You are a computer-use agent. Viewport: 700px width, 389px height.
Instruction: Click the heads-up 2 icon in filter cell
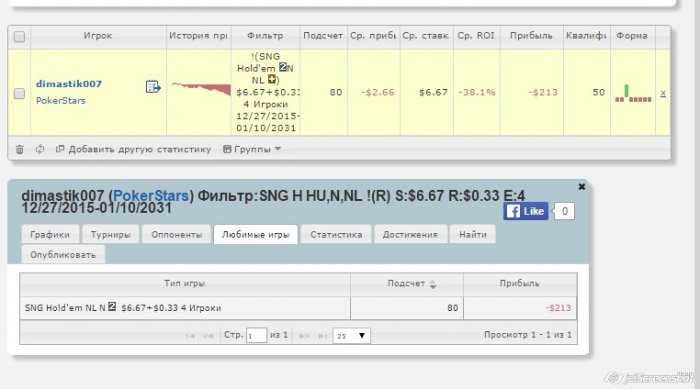tap(283, 67)
